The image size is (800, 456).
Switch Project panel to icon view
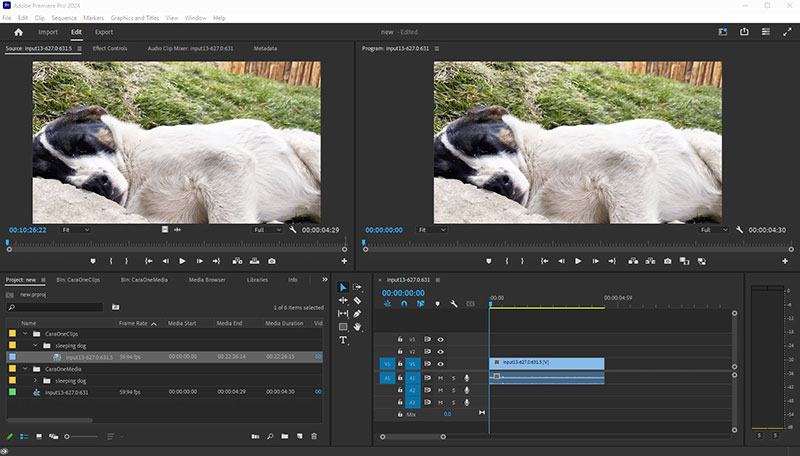click(39, 436)
